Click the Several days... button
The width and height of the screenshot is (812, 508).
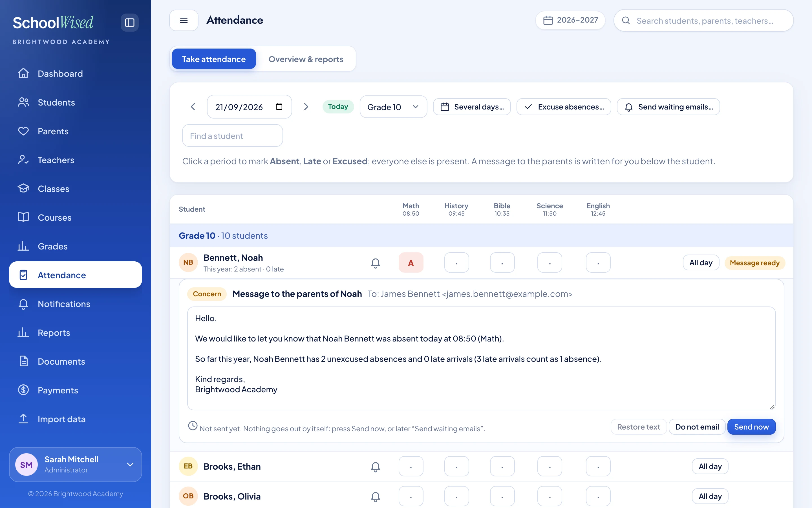click(472, 107)
